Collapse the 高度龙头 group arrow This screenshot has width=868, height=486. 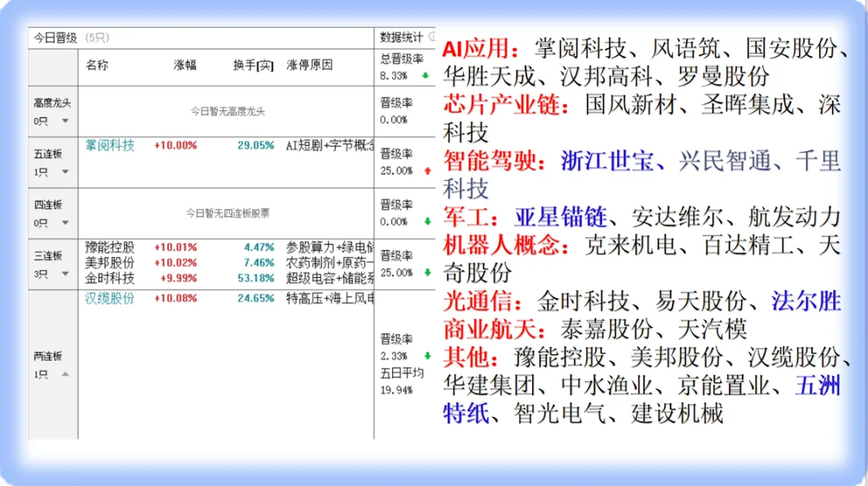65,120
